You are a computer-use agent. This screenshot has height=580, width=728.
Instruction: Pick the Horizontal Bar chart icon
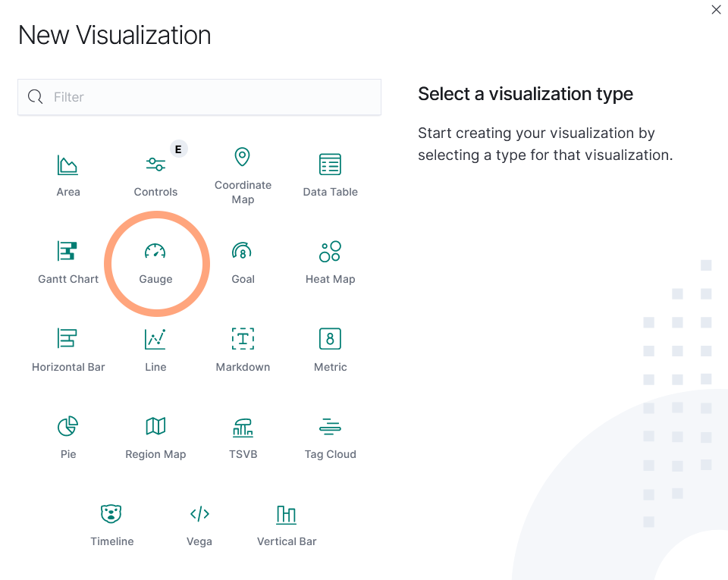pyautogui.click(x=68, y=339)
